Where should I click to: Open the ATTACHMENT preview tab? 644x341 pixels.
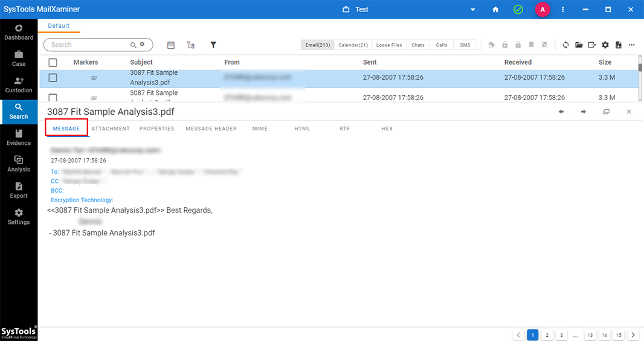(x=111, y=129)
